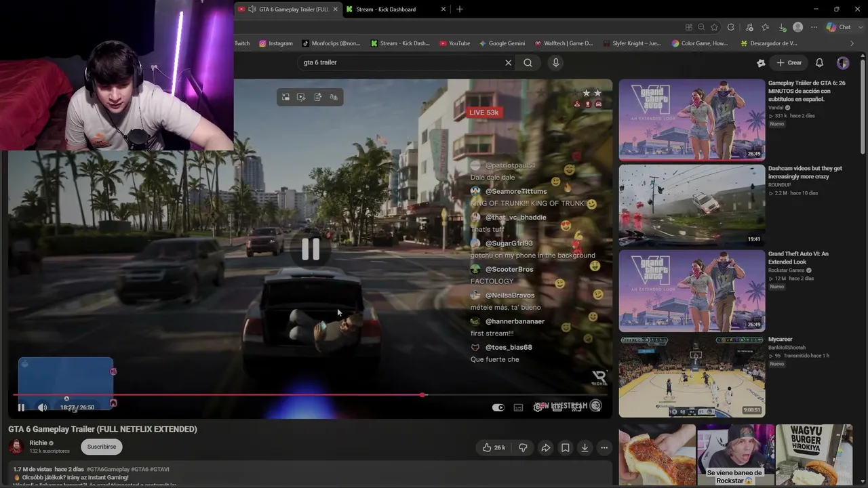Open YouTube notifications bell
Screen dimensions: 868x488
[819, 62]
